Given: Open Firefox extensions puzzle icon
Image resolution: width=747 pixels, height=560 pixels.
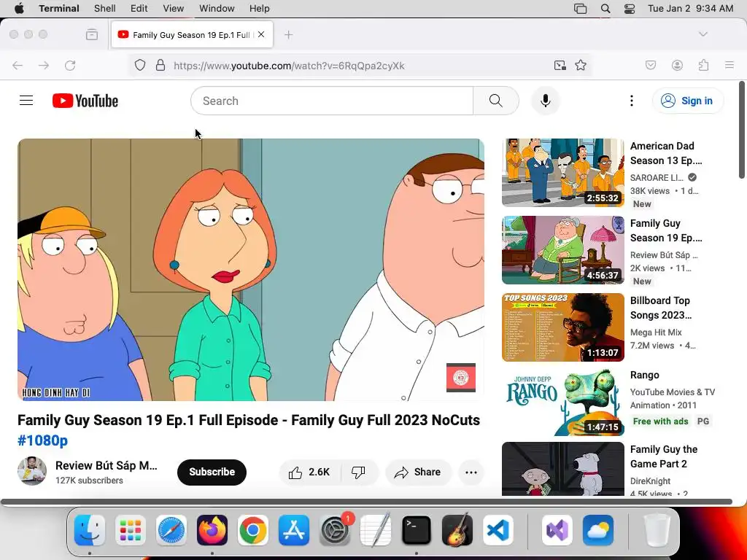Looking at the screenshot, I should click(x=704, y=65).
